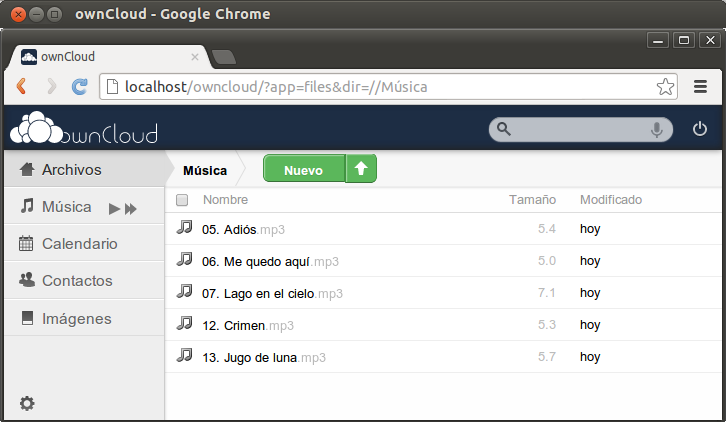Click the Chrome forward arrow
This screenshot has width=726, height=422.
pos(51,86)
